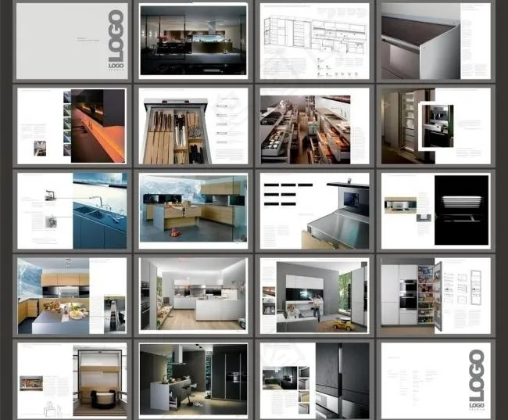This screenshot has height=420, width=508.
Task: Click the countertop edge close-up page
Action: 435,41
